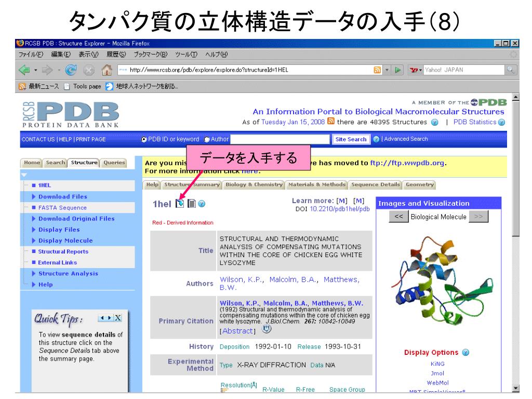
Task: Collapse left sidebar with down triangle
Action: pyautogui.click(x=24, y=175)
